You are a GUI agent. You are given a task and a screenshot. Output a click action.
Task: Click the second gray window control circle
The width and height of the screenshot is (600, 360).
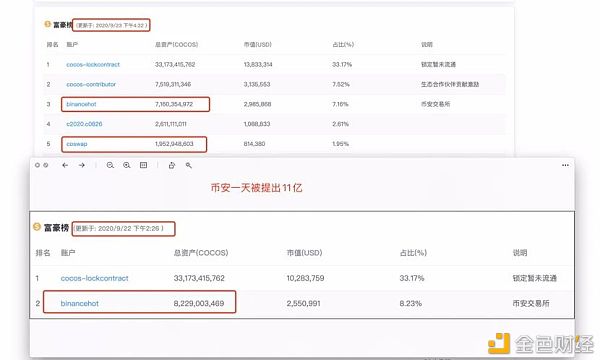pos(46,165)
